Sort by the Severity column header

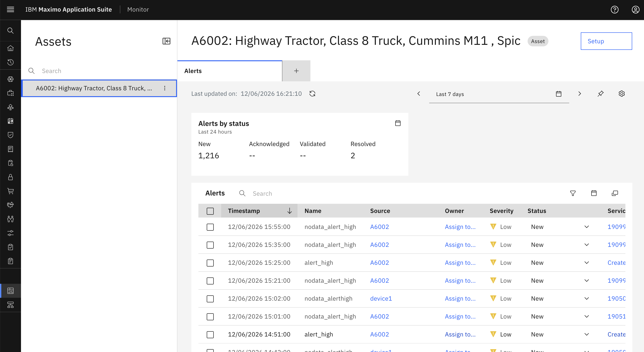501,211
